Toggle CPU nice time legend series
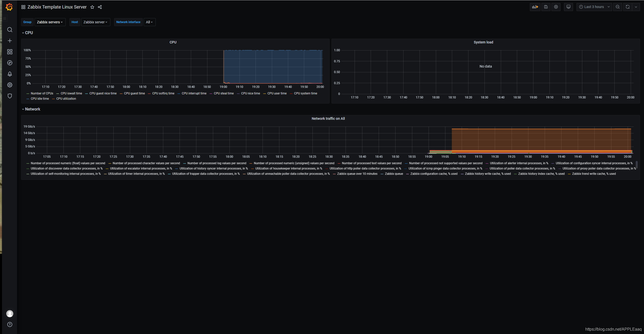 click(251, 93)
